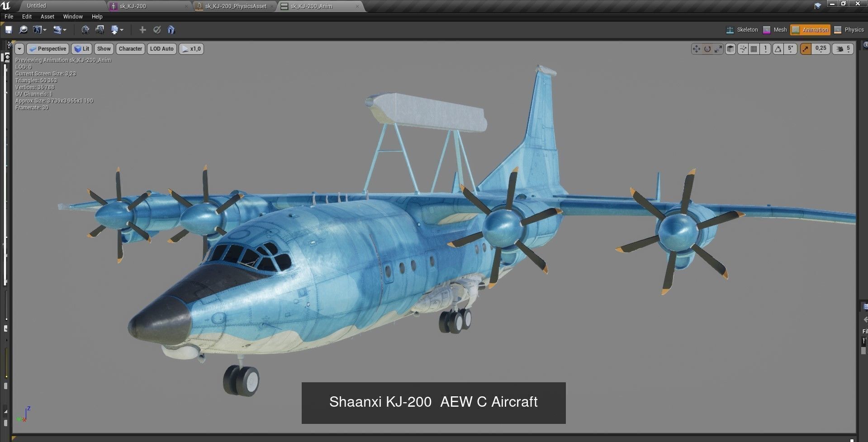Click the 'Vertices: 36 788' stat text
The image size is (868, 442).
click(35, 87)
